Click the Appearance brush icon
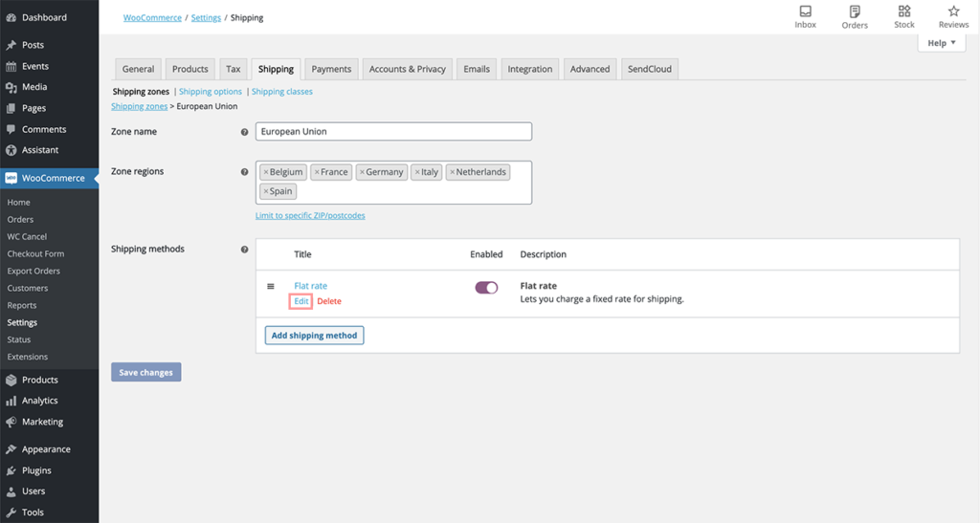Viewport: 980px width, 523px height. 11,449
